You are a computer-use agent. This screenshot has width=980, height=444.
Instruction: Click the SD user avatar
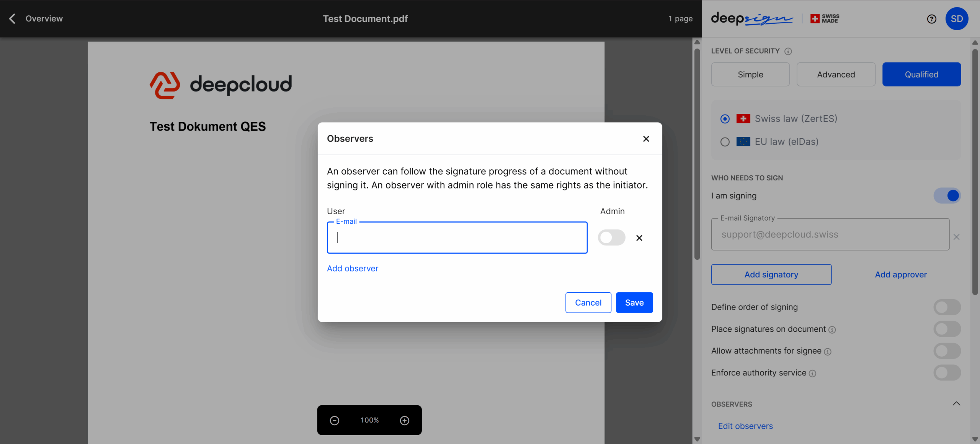point(956,19)
